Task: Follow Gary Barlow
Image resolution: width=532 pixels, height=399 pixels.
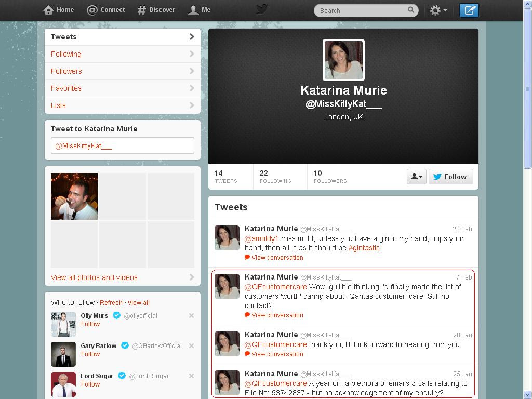Action: tap(90, 354)
